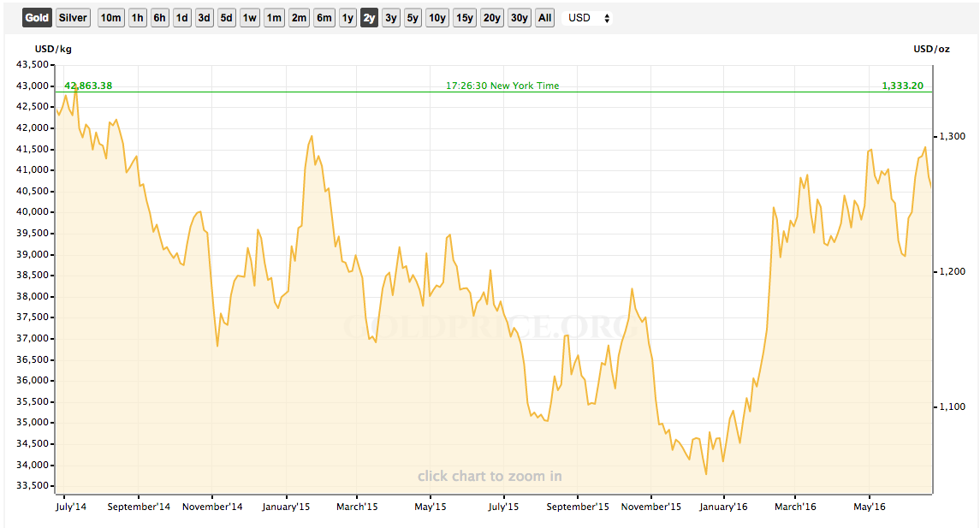Viewport: 980px width, 528px height.
Task: Click the July'15 axis label
Action: click(x=503, y=506)
